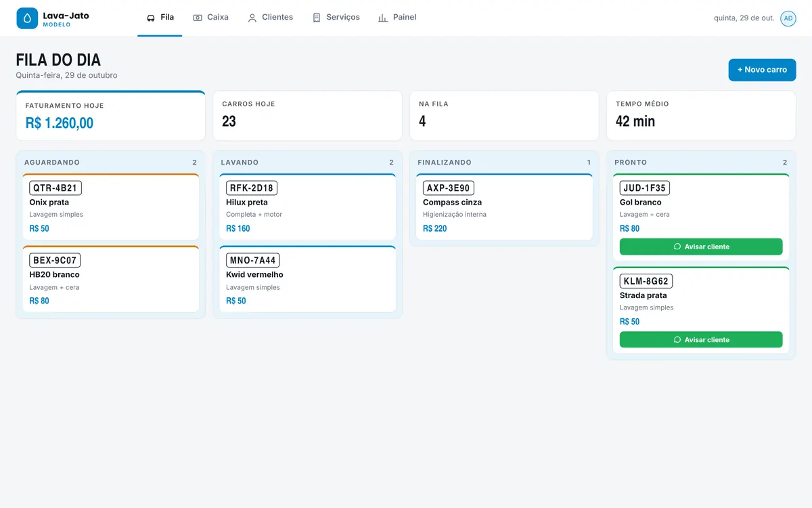This screenshot has height=508, width=812.
Task: Click the Higienização interna service label
Action: (x=455, y=215)
